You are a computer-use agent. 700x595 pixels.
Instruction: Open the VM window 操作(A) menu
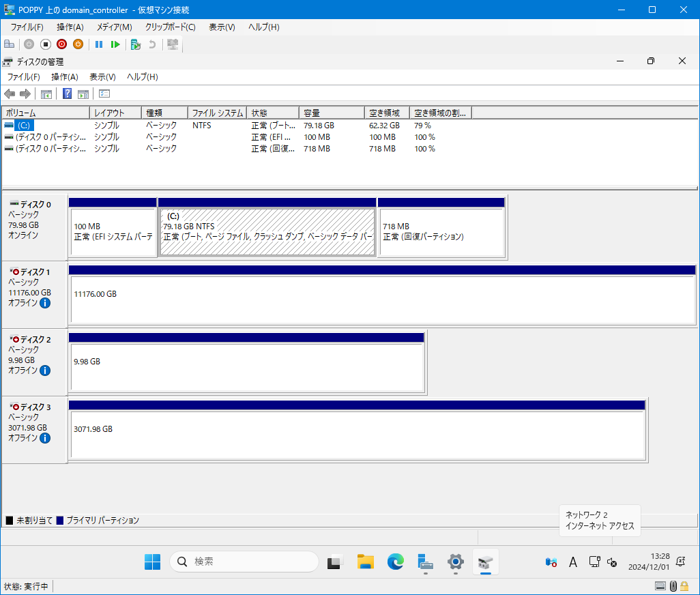(x=70, y=27)
